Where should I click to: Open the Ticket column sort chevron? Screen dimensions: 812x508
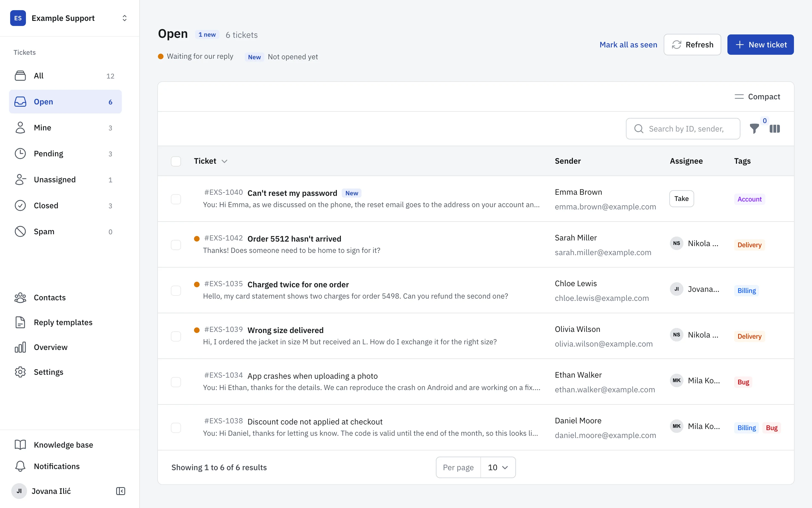point(224,161)
